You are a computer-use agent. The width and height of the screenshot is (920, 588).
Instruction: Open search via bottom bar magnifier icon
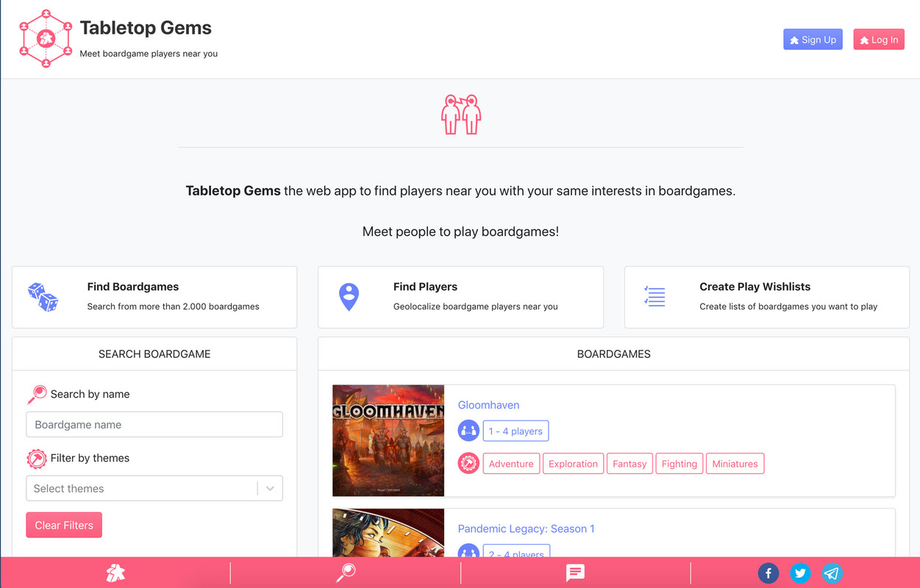tap(346, 573)
